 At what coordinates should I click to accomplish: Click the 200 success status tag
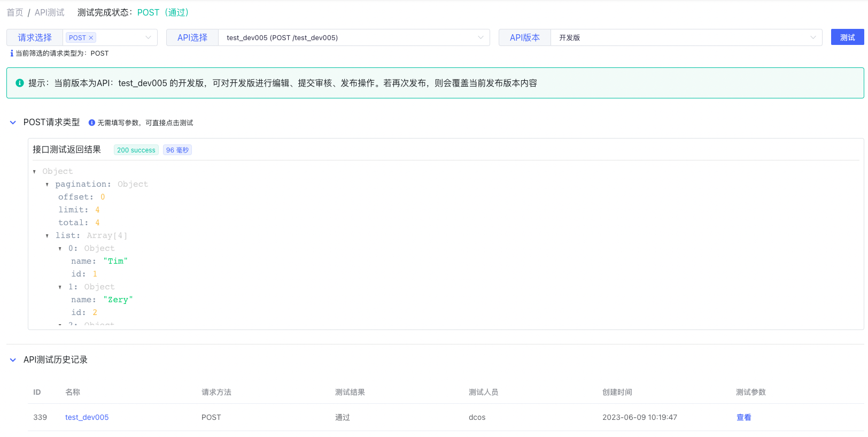[x=136, y=150]
